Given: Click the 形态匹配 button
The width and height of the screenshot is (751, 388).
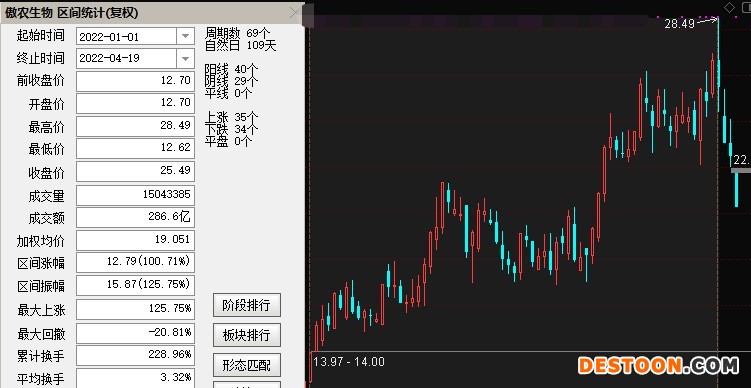Looking at the screenshot, I should coord(247,365).
